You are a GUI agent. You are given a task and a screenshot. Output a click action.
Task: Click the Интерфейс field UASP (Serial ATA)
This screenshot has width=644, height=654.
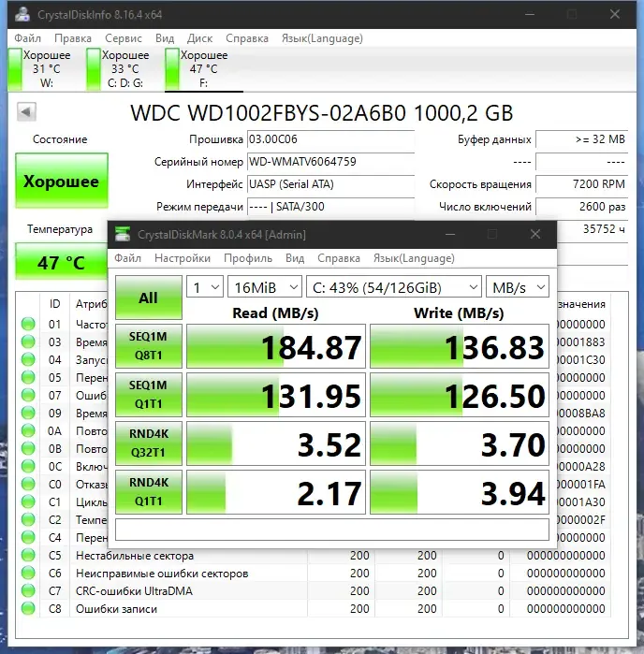tap(330, 184)
